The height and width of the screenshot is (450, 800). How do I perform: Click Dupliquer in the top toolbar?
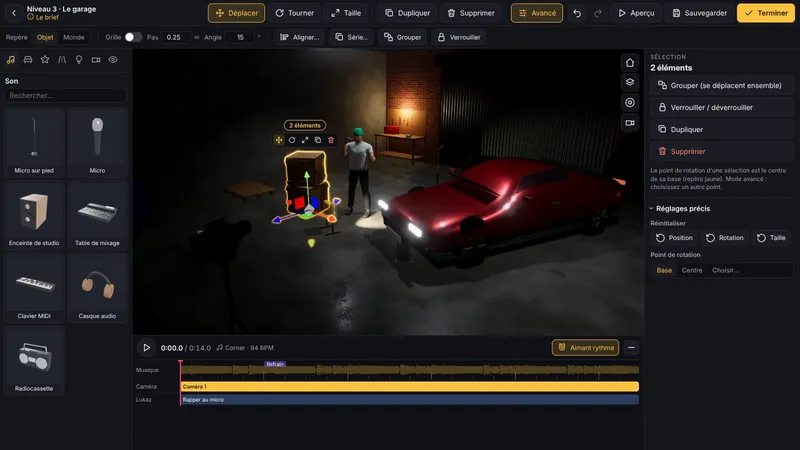pos(407,13)
